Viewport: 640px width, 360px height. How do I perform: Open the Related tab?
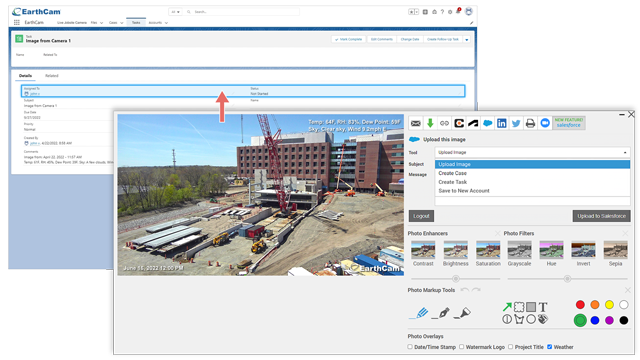[52, 76]
